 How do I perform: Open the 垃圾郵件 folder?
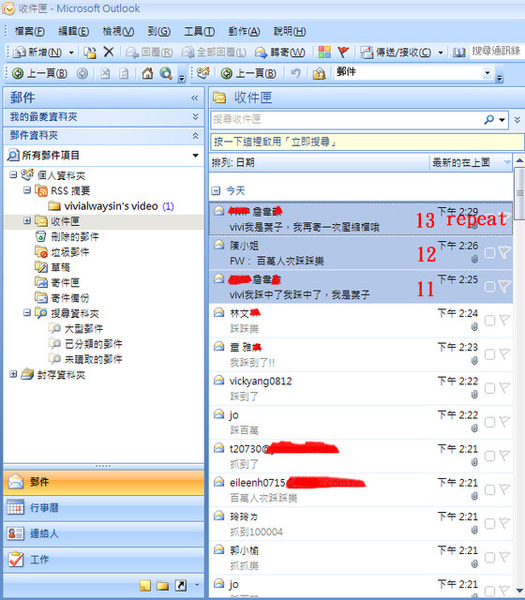coord(62,252)
